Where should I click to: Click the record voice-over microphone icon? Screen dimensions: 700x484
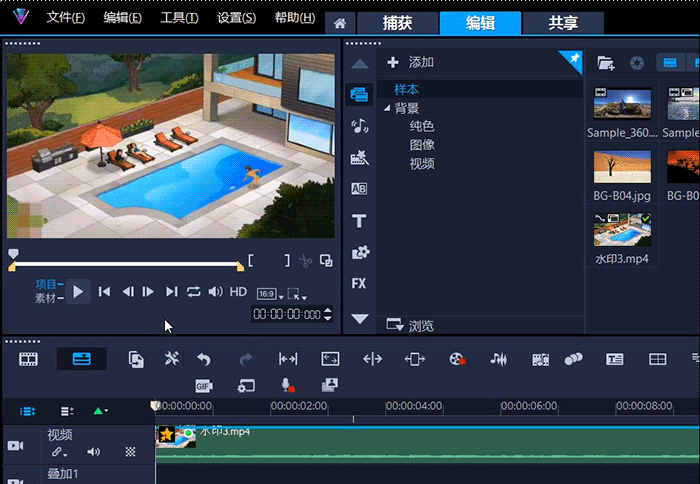287,385
